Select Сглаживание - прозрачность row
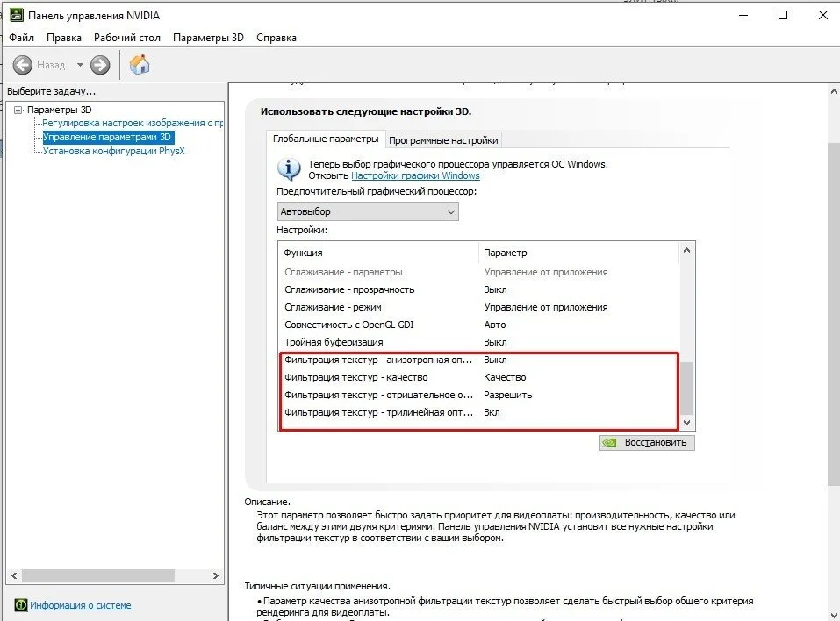840x621 pixels. tap(479, 289)
